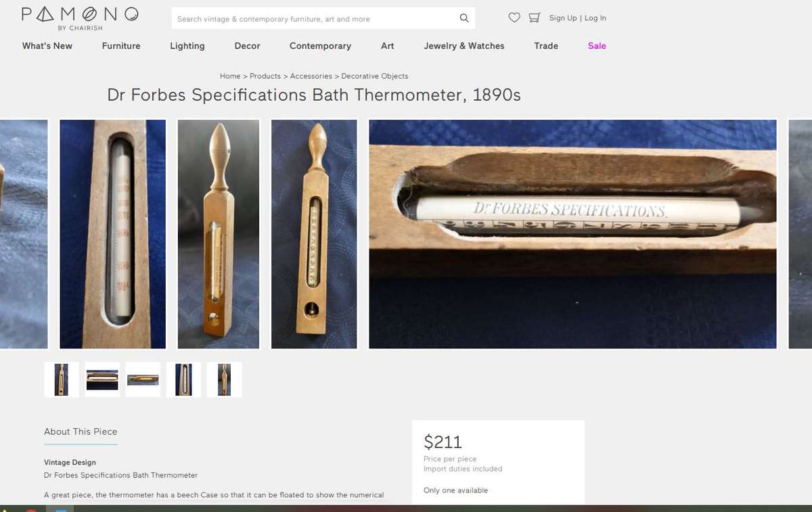Viewport: 812px width, 512px height.
Task: Click the large Dr Forbes thermometer photo
Action: click(x=572, y=233)
